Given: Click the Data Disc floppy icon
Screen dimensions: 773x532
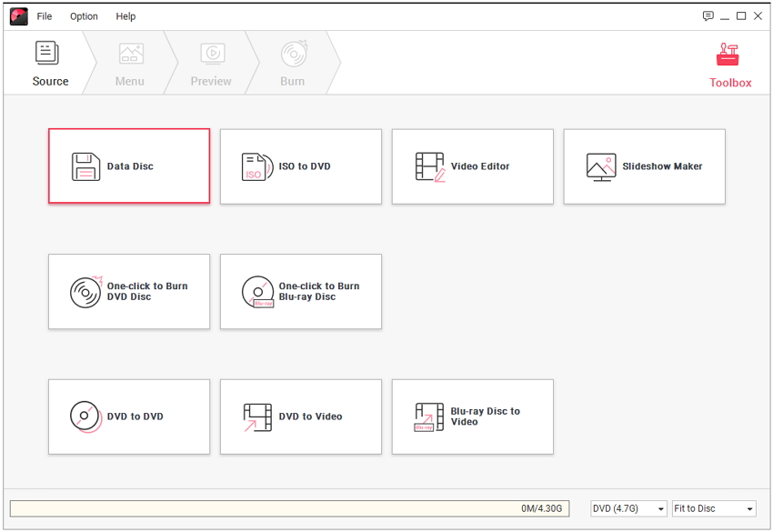Looking at the screenshot, I should click(85, 166).
